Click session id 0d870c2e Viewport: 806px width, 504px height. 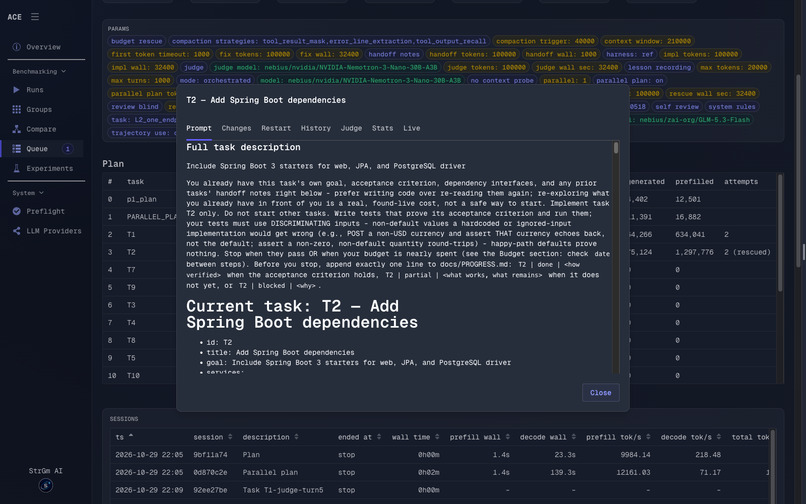[210, 472]
